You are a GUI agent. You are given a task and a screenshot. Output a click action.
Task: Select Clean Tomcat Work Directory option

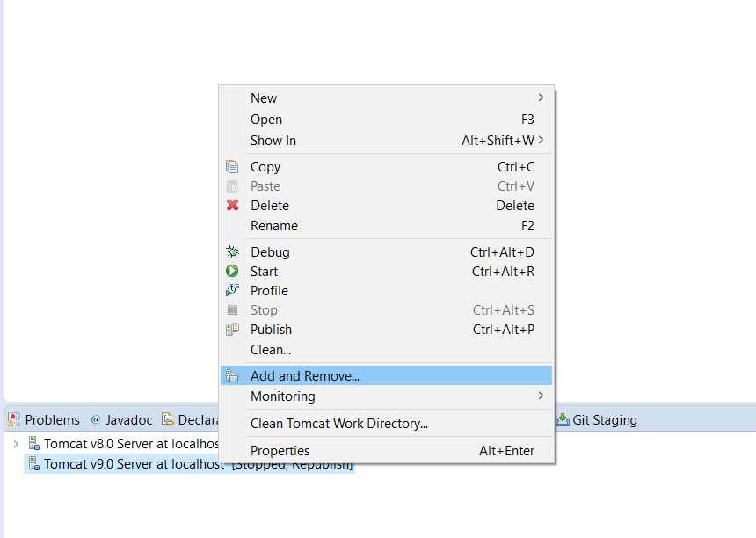point(338,424)
